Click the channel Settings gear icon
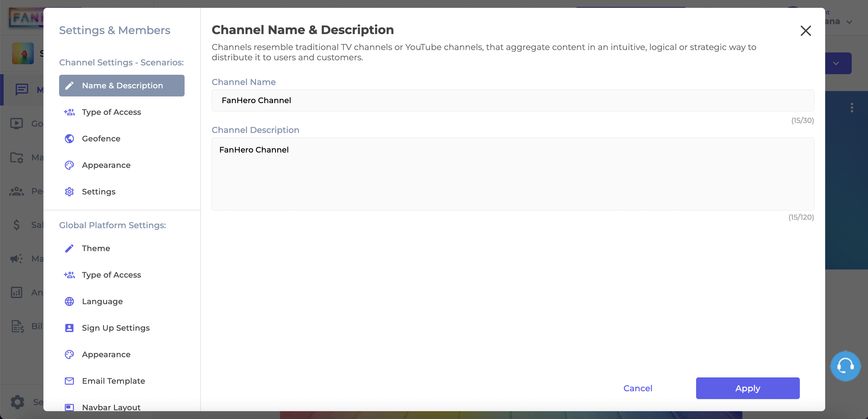The height and width of the screenshot is (419, 868). point(69,192)
